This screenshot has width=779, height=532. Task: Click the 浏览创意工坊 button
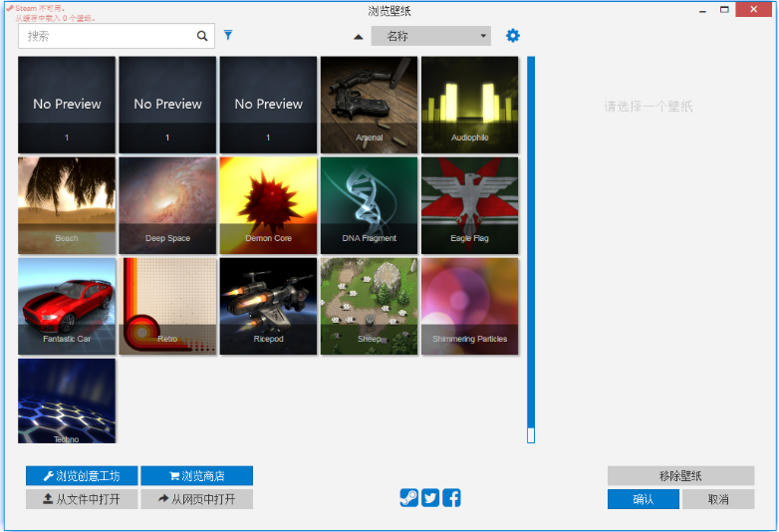(x=82, y=476)
